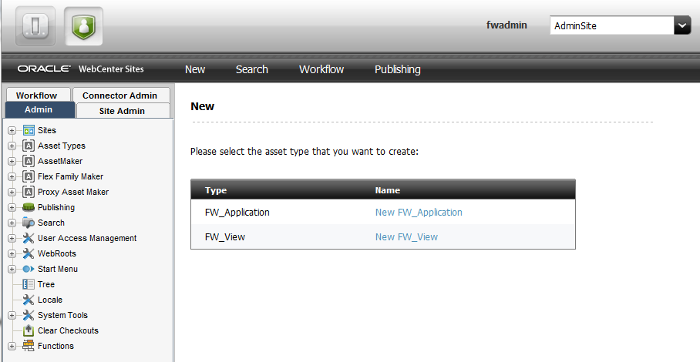Switch to the Connector Admin tab
Image resolution: width=700 pixels, height=362 pixels.
[120, 95]
